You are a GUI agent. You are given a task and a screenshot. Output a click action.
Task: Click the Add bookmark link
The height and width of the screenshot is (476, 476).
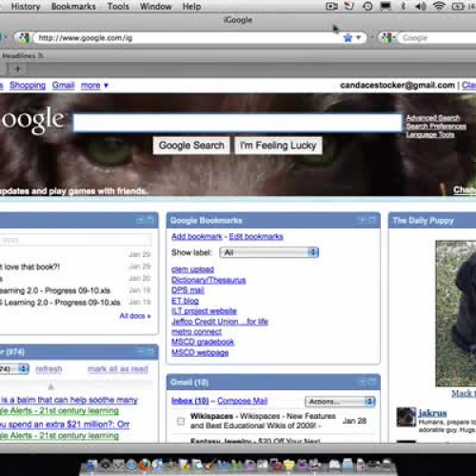click(197, 236)
